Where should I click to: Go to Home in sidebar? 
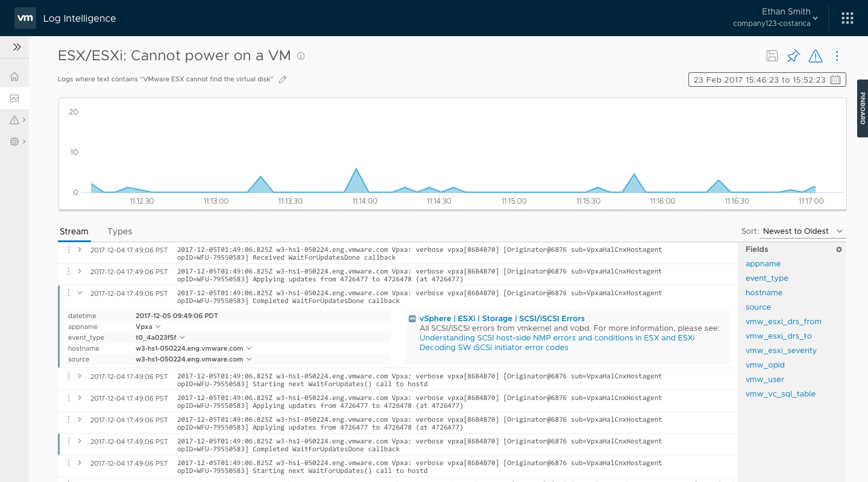coord(14,77)
